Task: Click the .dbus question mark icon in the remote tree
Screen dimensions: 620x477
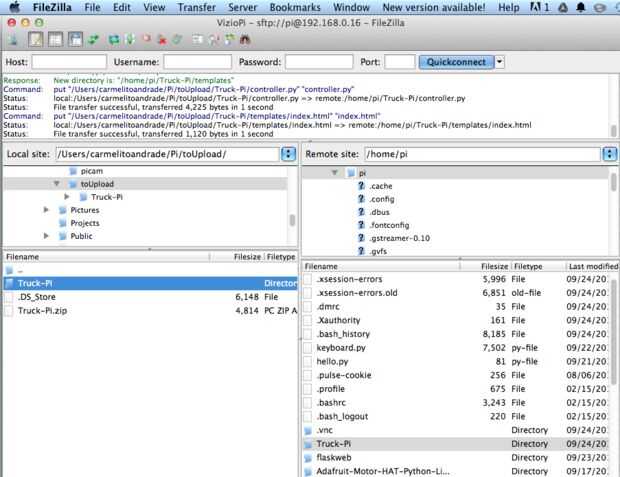Action: tap(361, 212)
